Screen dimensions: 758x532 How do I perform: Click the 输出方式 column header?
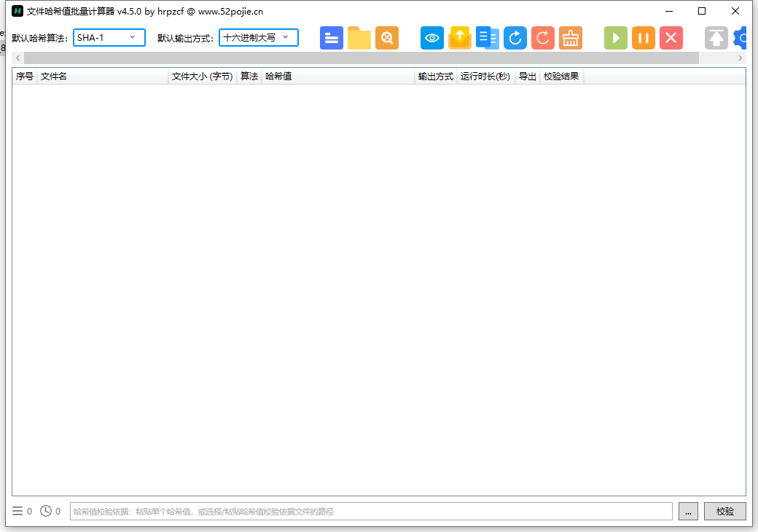tap(436, 77)
